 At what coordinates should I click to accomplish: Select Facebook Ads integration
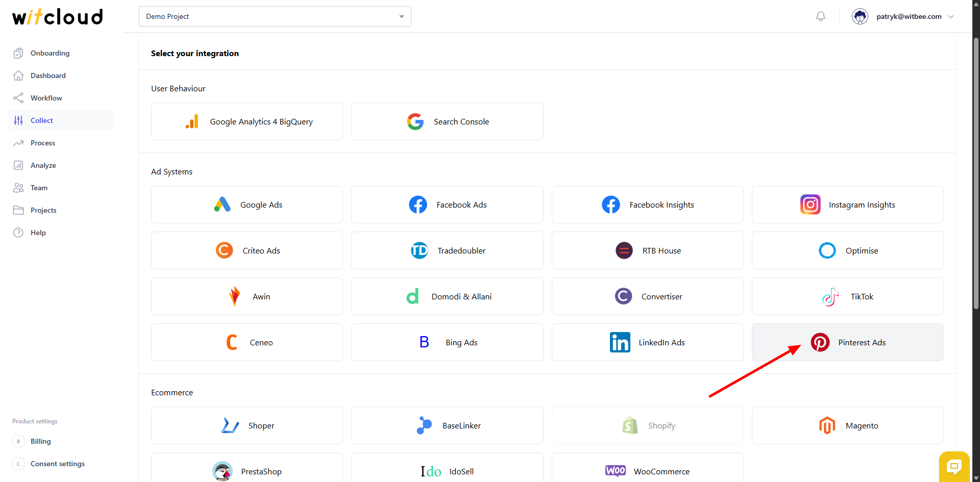(447, 205)
